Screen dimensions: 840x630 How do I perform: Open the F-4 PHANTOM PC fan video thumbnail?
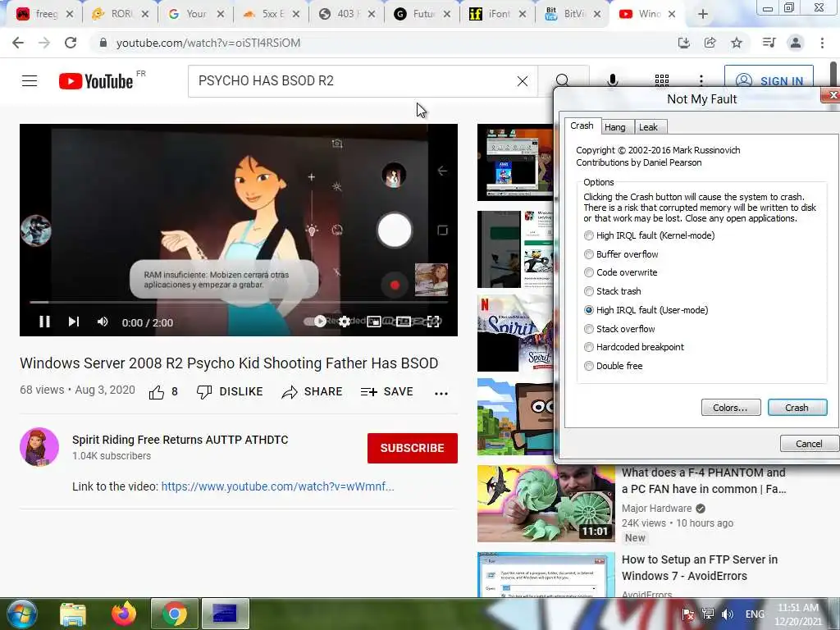coord(546,504)
